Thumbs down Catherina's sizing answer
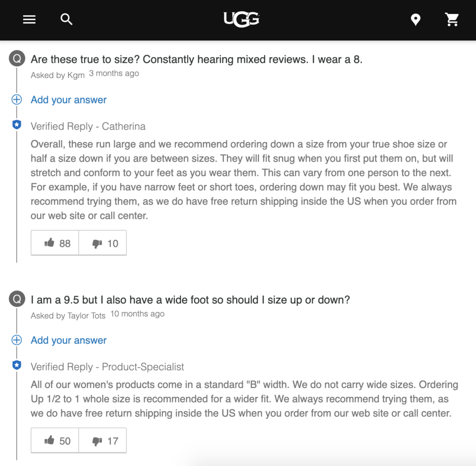Image resolution: width=476 pixels, height=466 pixels. (x=102, y=243)
